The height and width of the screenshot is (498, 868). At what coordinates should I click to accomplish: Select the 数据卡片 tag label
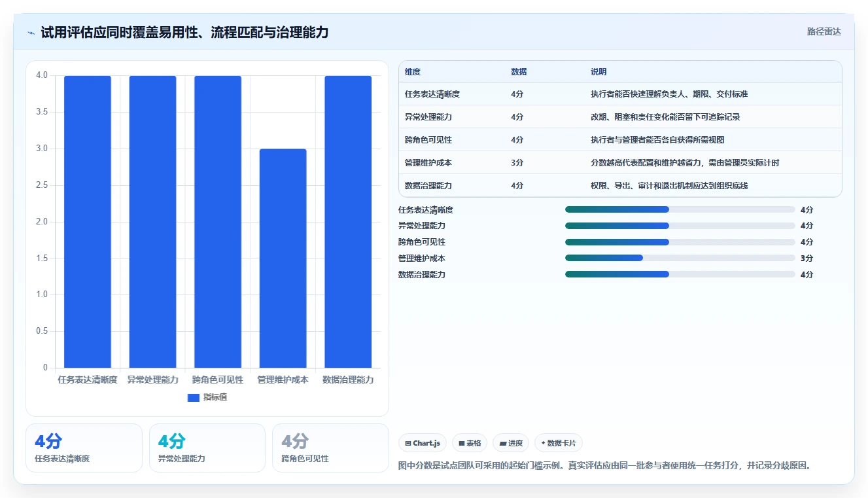point(562,443)
